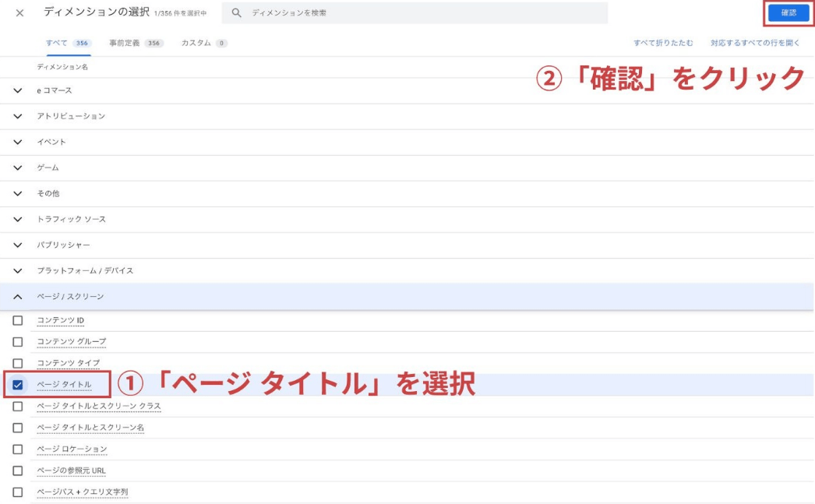Expand the イベント category

(18, 142)
